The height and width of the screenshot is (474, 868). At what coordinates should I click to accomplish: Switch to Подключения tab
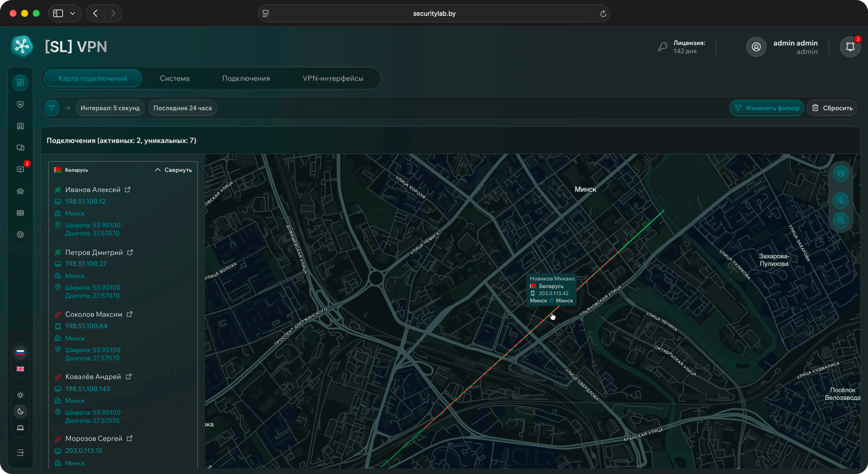tap(246, 78)
